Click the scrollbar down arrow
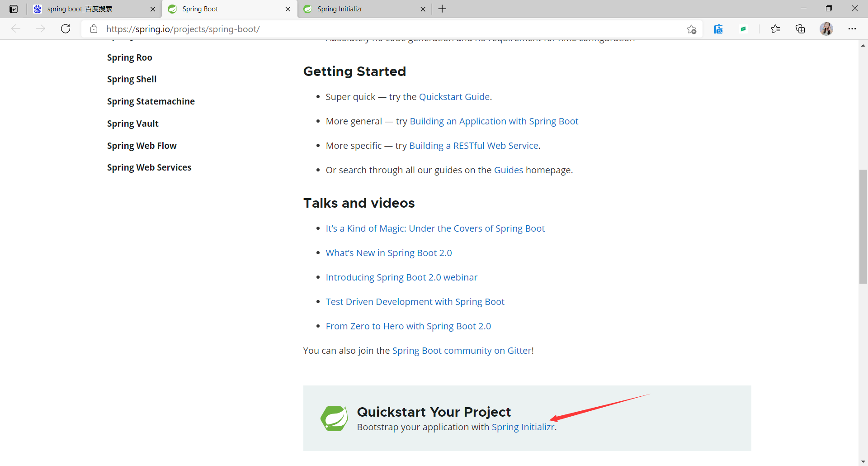 click(x=863, y=461)
